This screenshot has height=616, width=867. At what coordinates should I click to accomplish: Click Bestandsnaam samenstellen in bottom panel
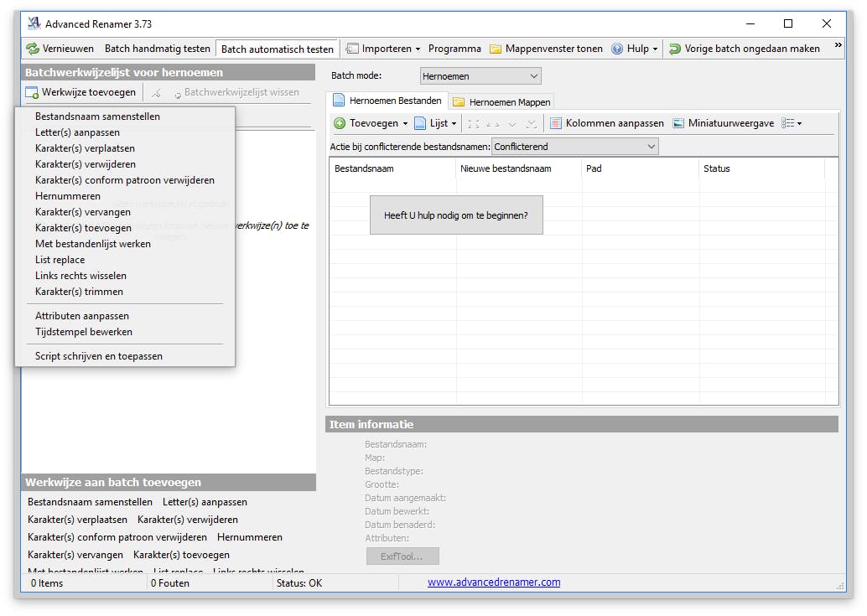point(90,502)
